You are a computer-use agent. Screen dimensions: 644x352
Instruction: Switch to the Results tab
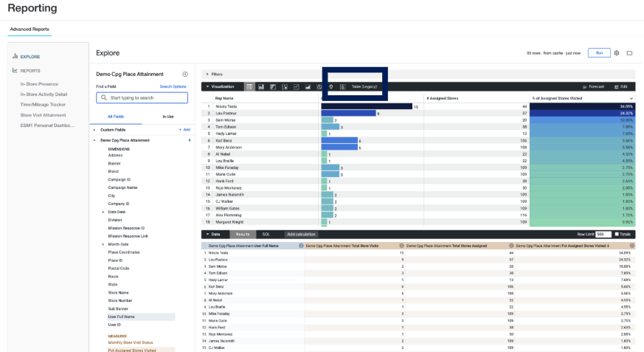[243, 234]
